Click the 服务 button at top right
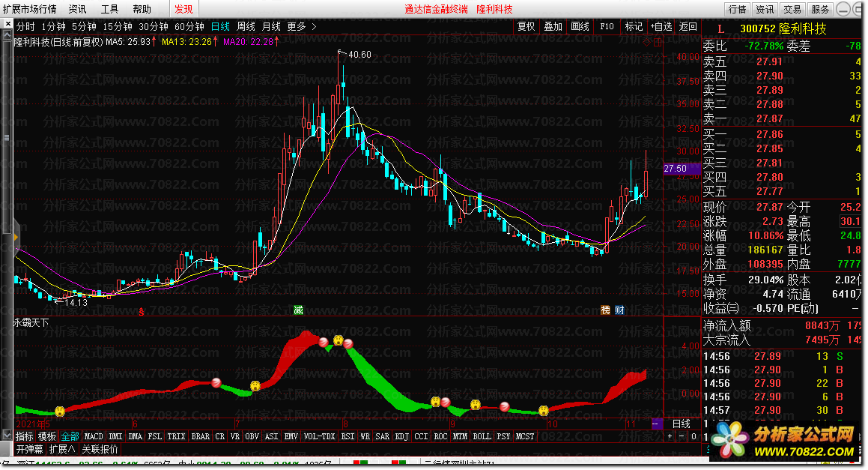868x470 pixels. pyautogui.click(x=820, y=9)
